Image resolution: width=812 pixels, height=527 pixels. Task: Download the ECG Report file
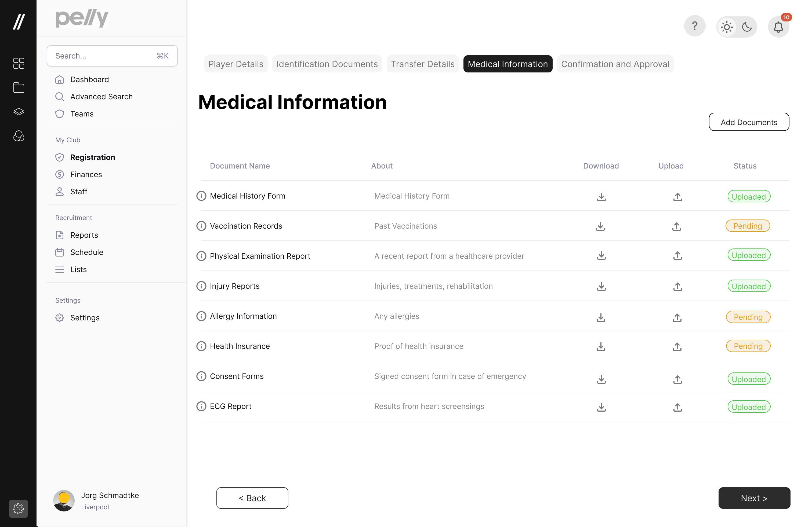click(601, 407)
